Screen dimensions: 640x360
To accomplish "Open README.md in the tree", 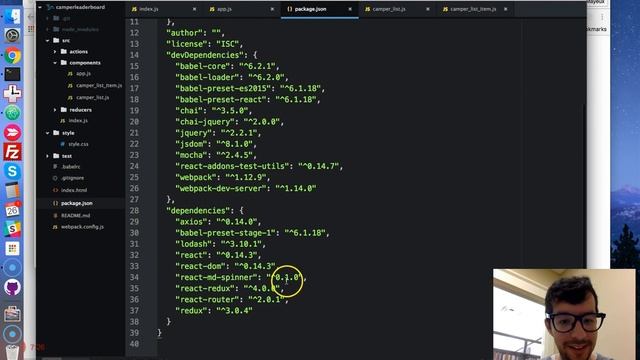I will (75, 216).
